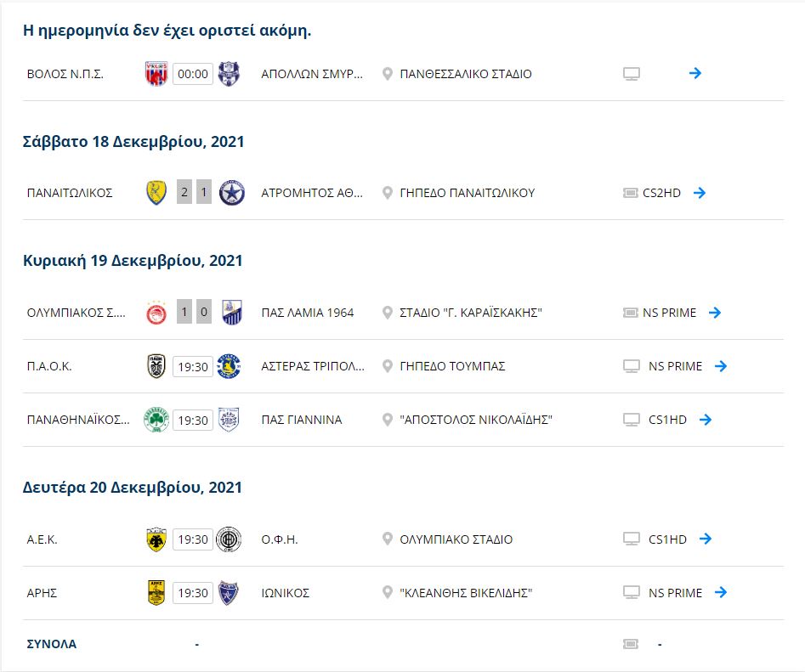Click the Olympiacos red team crest
The image size is (805, 672).
tap(156, 313)
